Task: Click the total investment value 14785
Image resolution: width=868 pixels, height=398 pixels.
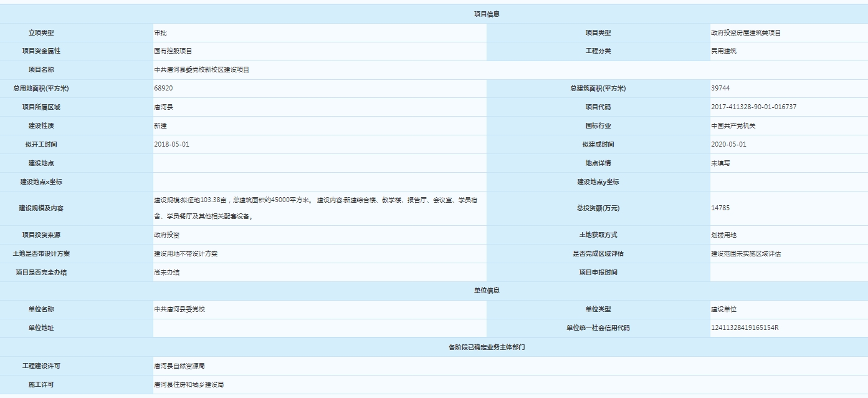Action: tap(720, 208)
